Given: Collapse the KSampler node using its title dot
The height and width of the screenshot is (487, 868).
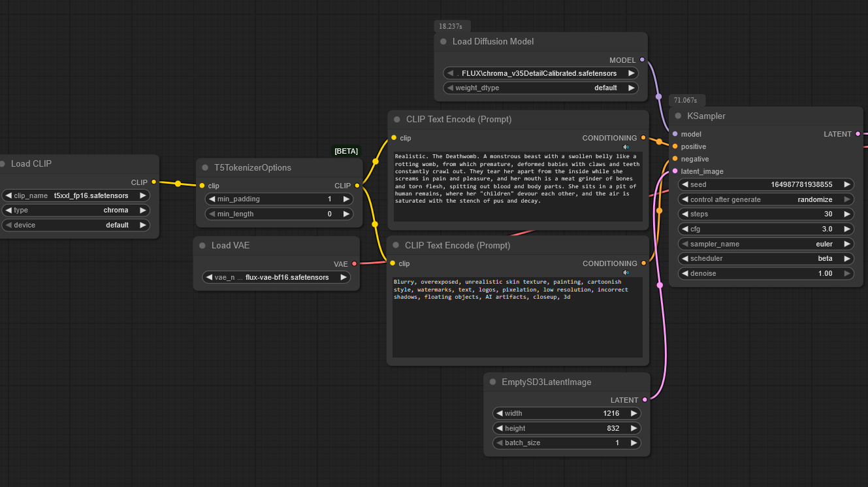Looking at the screenshot, I should click(678, 116).
